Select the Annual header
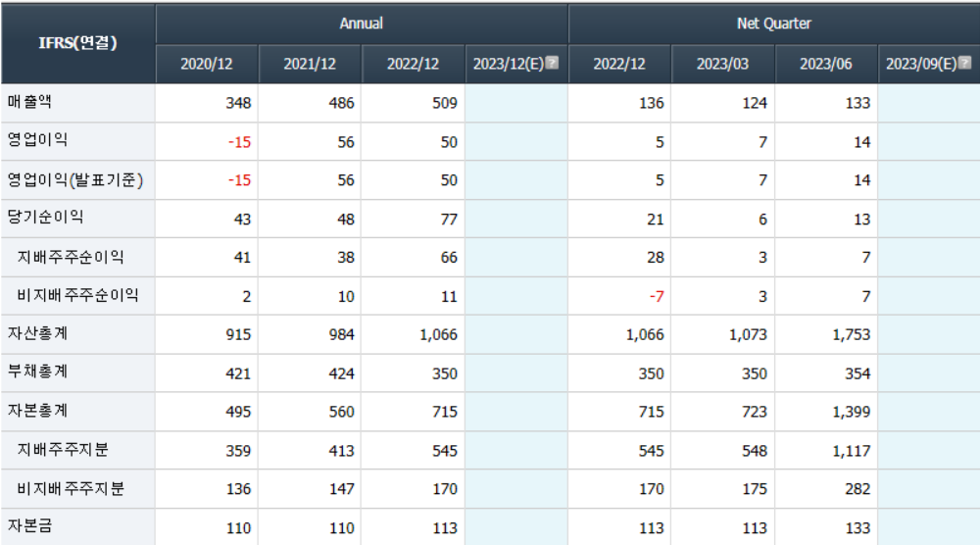The width and height of the screenshot is (980, 545). click(x=362, y=24)
